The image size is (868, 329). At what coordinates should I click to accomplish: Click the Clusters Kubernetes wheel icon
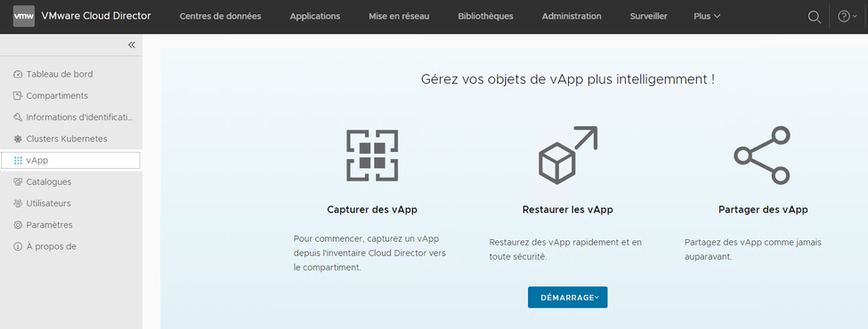pos(18,139)
